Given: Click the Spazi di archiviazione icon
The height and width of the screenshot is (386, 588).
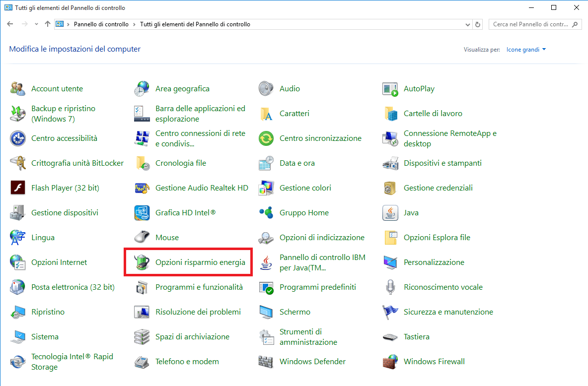Looking at the screenshot, I should pos(142,336).
